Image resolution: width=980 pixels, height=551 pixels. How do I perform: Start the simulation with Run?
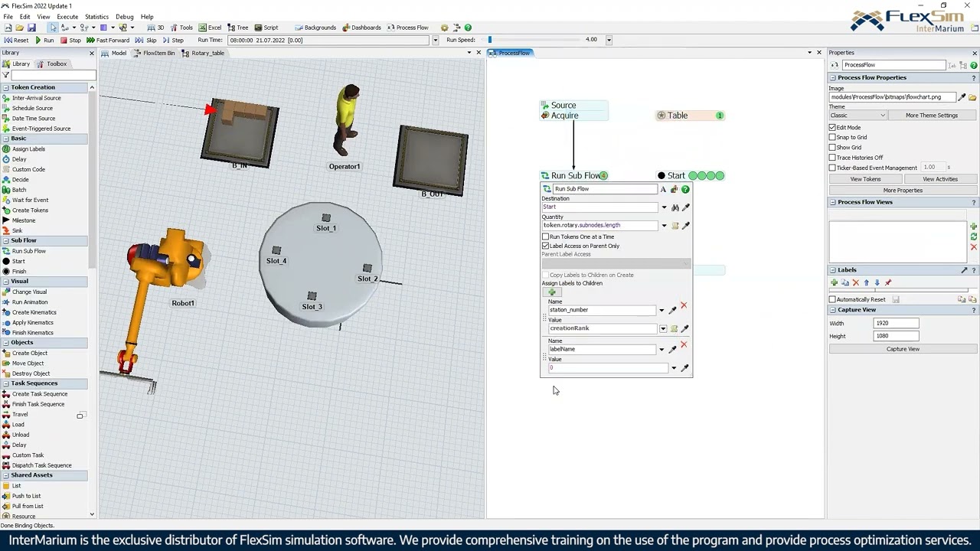(x=44, y=40)
